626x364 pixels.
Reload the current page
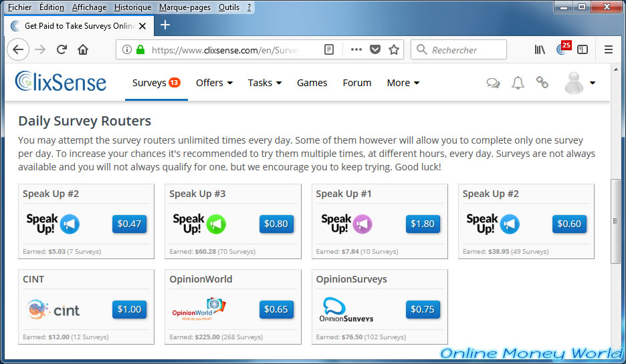[62, 49]
